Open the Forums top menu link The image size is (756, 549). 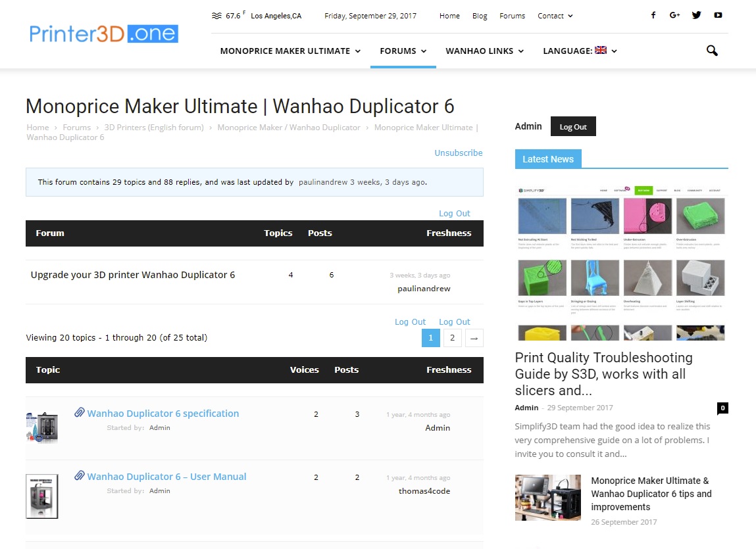click(x=512, y=16)
